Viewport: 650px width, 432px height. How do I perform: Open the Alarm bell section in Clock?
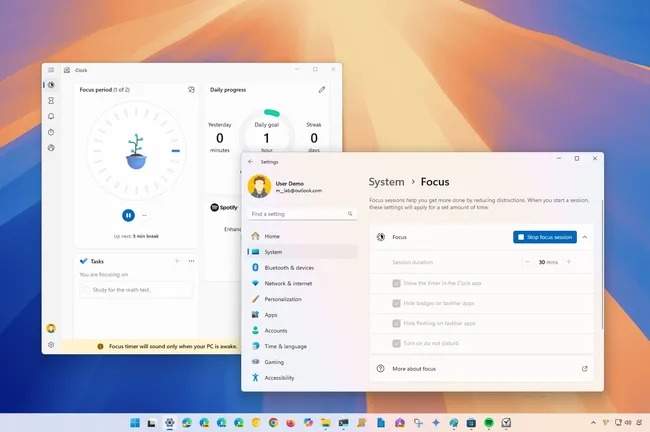click(51, 116)
